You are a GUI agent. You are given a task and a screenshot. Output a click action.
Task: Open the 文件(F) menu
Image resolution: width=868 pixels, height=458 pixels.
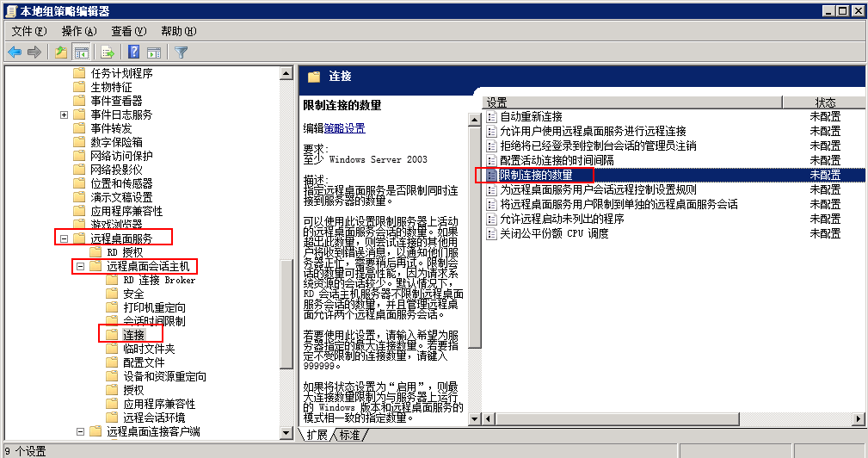(28, 31)
